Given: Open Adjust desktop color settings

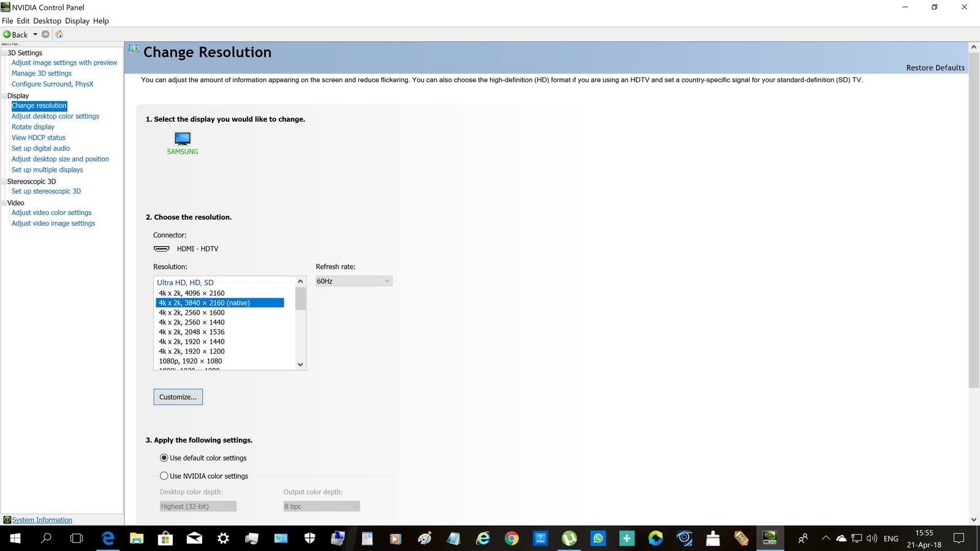Looking at the screenshot, I should [x=55, y=116].
